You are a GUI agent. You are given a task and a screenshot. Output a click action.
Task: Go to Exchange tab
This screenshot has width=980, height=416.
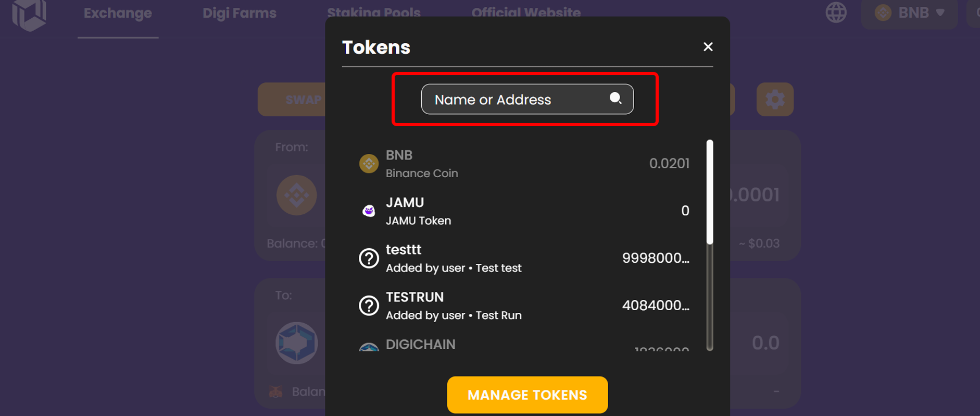coord(118,13)
